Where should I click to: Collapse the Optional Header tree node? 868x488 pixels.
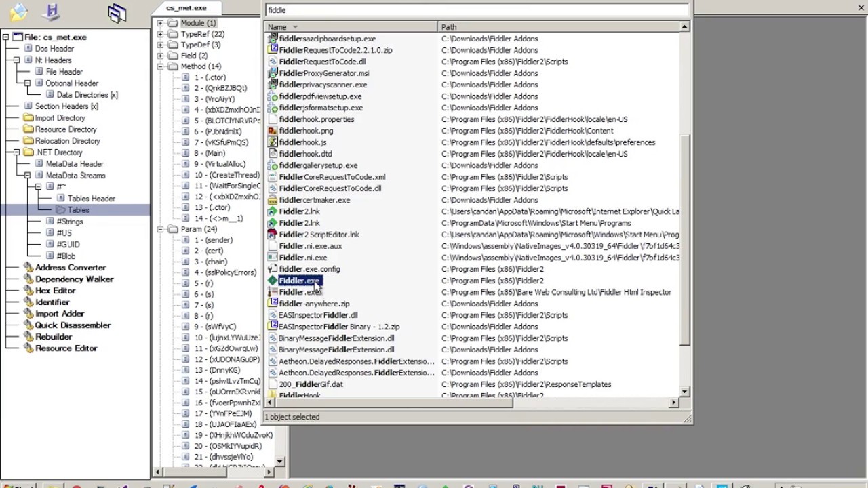pyautogui.click(x=28, y=83)
